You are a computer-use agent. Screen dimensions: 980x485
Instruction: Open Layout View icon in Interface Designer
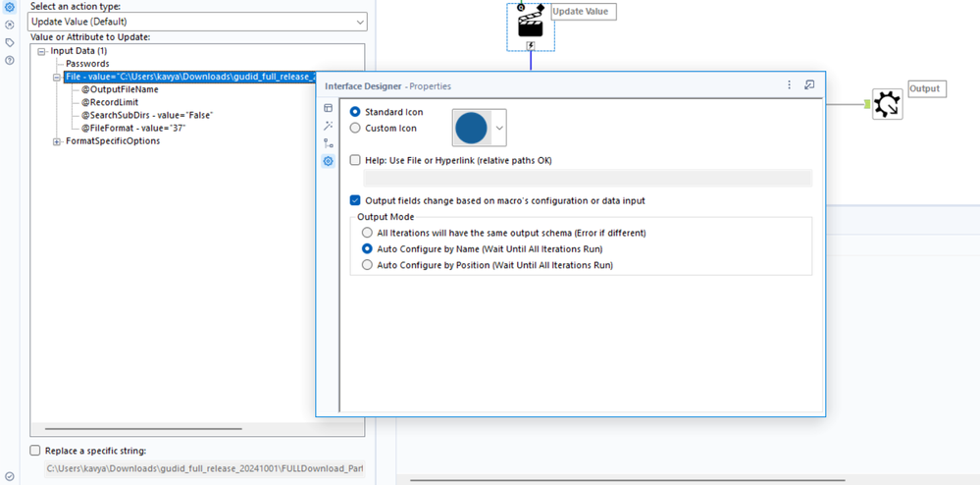(x=328, y=108)
